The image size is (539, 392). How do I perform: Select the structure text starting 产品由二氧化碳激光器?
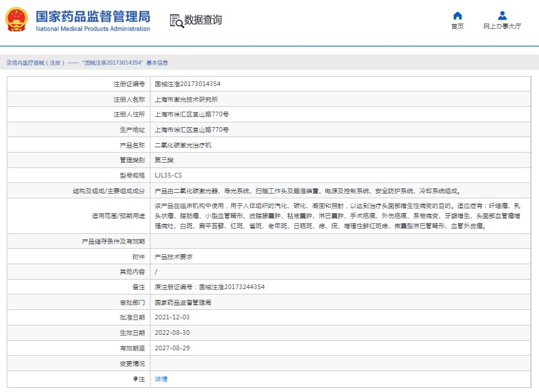pos(308,191)
